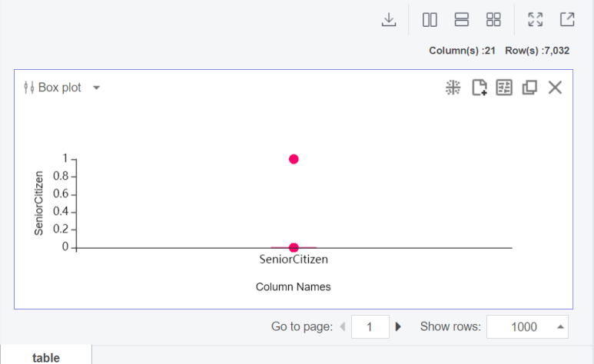Go to the previous page arrow
The image size is (594, 364).
coord(343,326)
